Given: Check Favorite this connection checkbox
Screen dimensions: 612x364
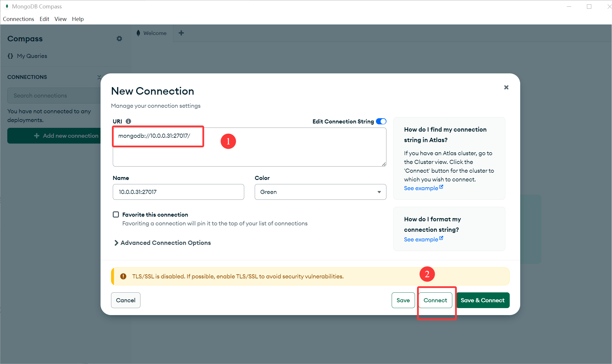Looking at the screenshot, I should click(116, 215).
